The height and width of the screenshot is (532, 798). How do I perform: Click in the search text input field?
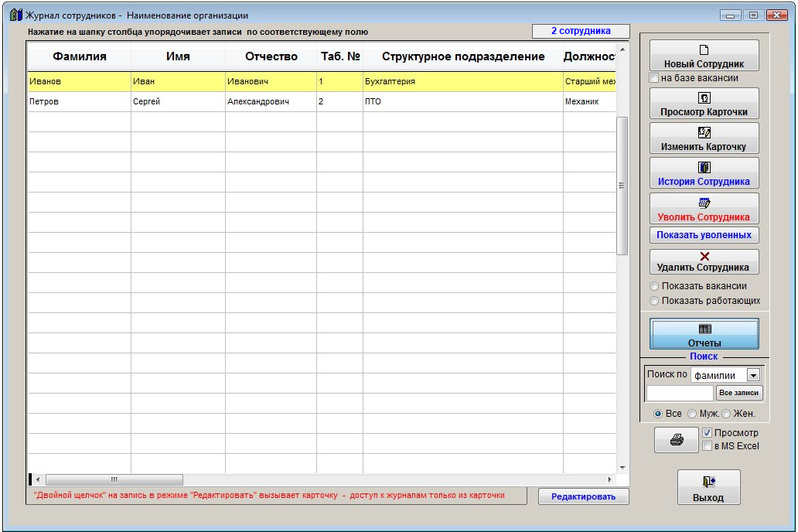tap(680, 393)
